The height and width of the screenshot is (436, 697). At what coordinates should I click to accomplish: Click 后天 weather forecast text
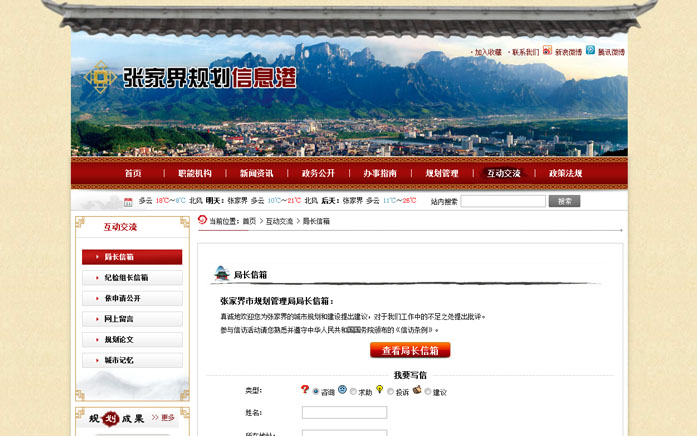pyautogui.click(x=329, y=201)
